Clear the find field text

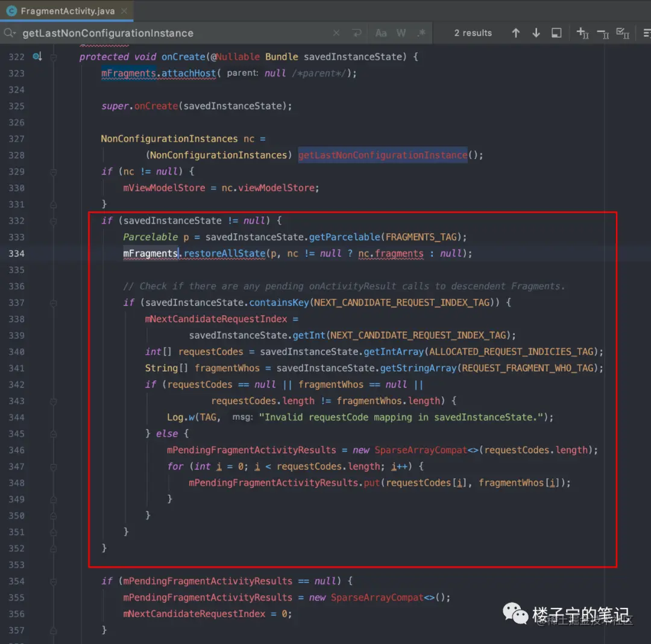[x=336, y=33]
